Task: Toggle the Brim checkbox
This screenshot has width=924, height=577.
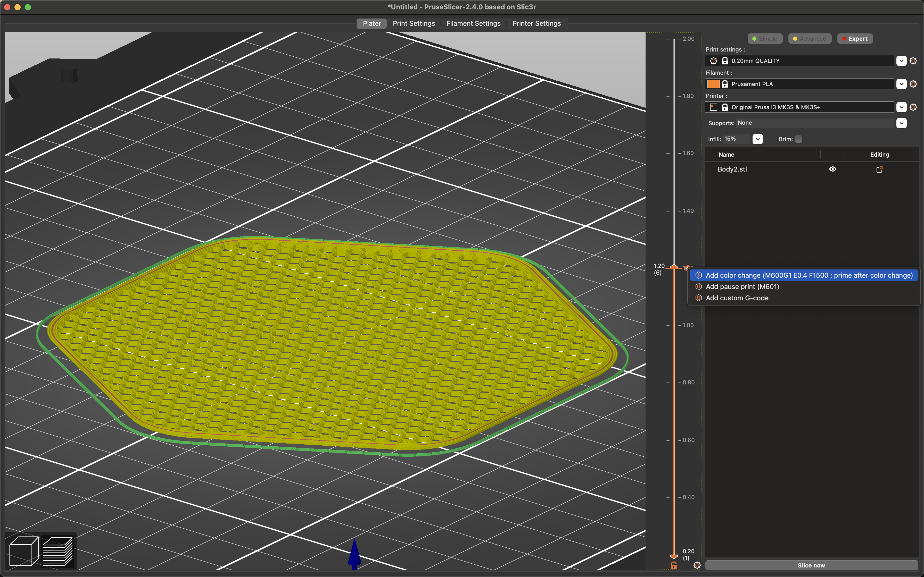Action: (x=798, y=139)
